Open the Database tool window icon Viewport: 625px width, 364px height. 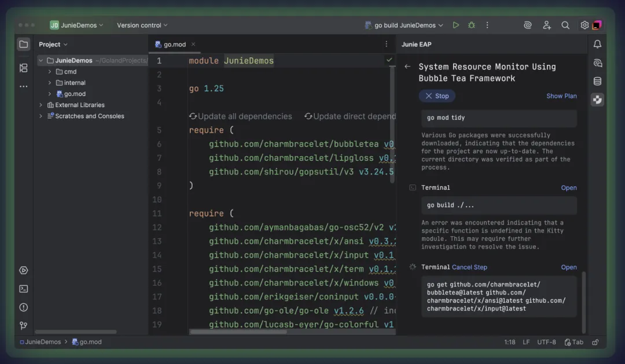(597, 82)
